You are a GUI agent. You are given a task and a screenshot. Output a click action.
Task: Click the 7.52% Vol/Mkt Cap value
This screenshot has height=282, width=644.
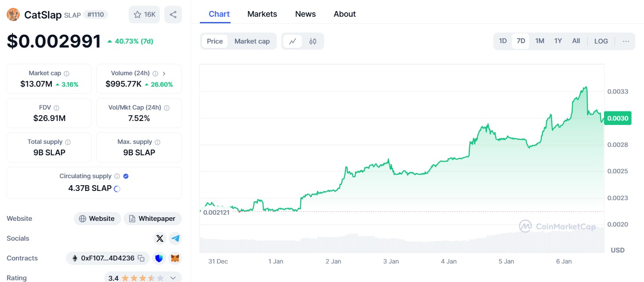139,118
